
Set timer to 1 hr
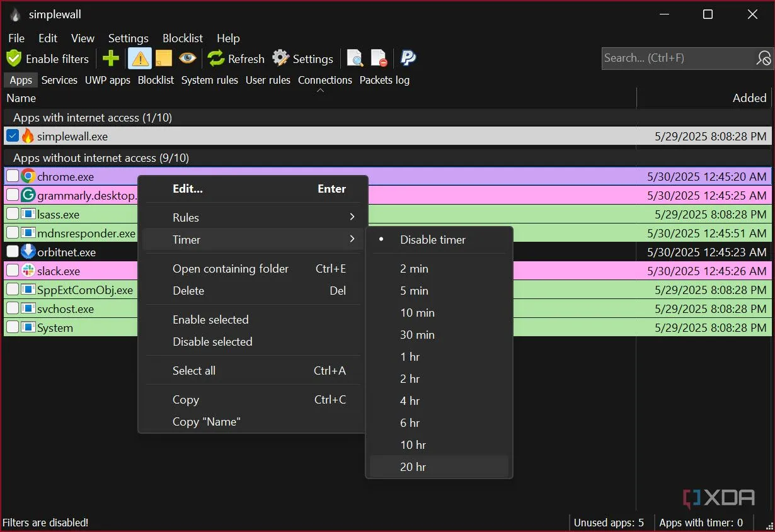[x=440, y=357]
